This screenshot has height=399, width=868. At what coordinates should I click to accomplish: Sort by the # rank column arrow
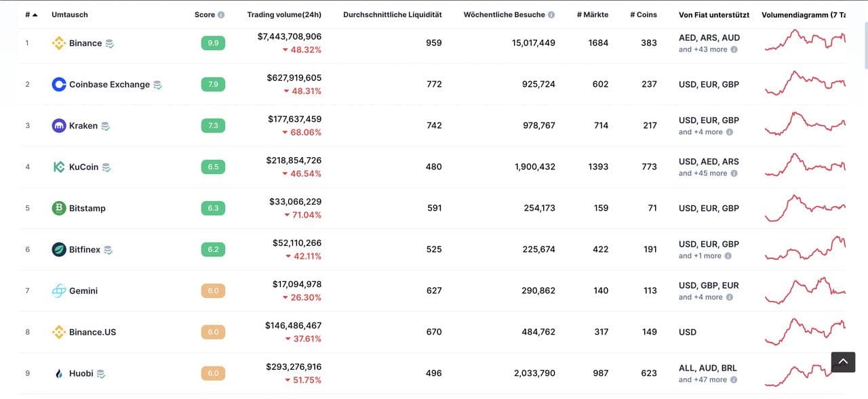(35, 15)
